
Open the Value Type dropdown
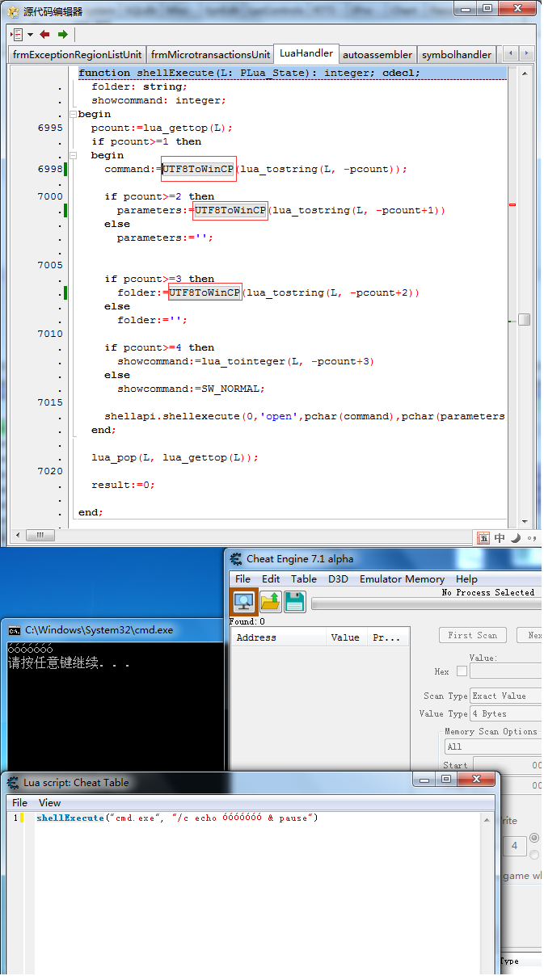505,713
